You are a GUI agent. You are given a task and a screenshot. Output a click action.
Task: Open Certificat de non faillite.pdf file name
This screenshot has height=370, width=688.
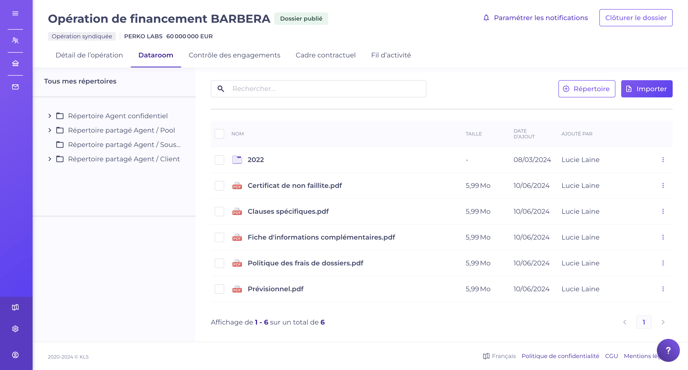pyautogui.click(x=294, y=186)
